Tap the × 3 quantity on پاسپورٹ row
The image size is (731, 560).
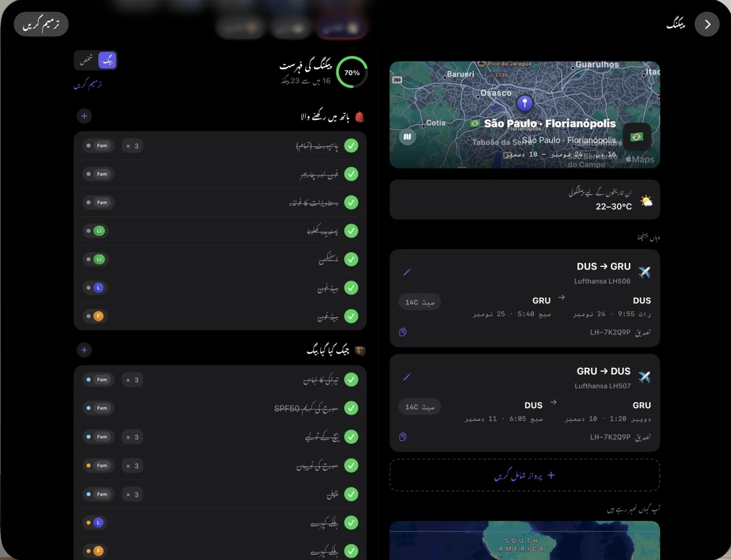click(x=132, y=146)
